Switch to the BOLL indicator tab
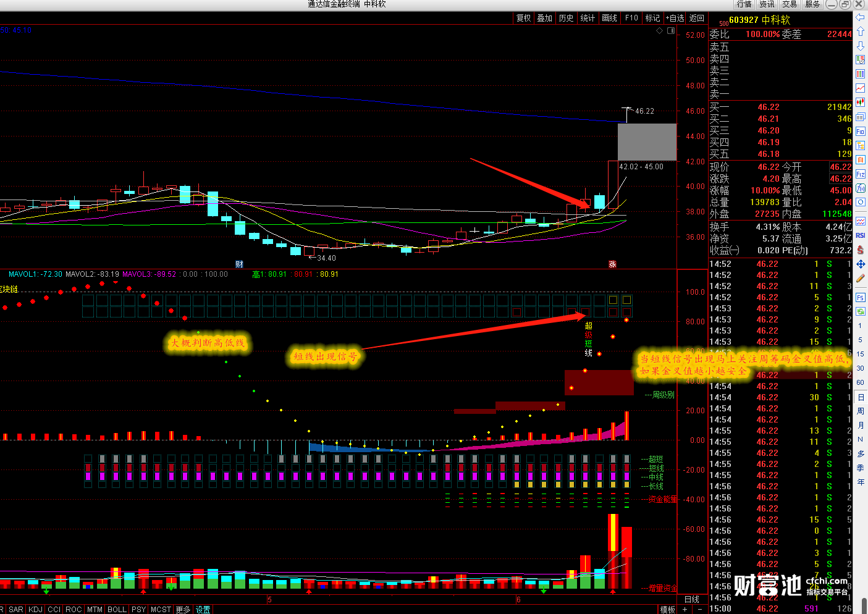The image size is (868, 614). 117,610
